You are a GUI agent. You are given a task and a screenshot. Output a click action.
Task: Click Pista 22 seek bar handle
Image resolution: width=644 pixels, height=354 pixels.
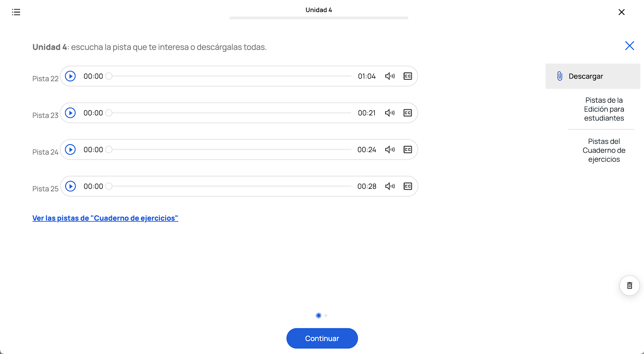point(109,76)
